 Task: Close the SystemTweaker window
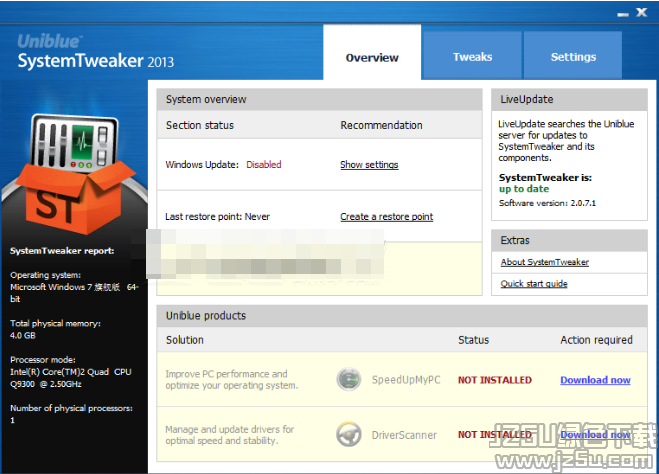coord(641,13)
